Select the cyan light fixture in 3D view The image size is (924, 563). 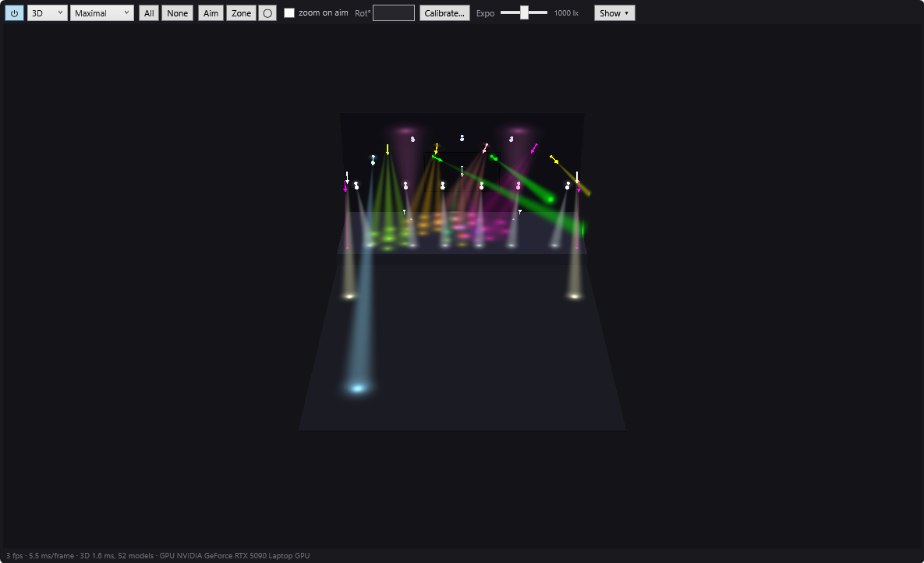(373, 160)
